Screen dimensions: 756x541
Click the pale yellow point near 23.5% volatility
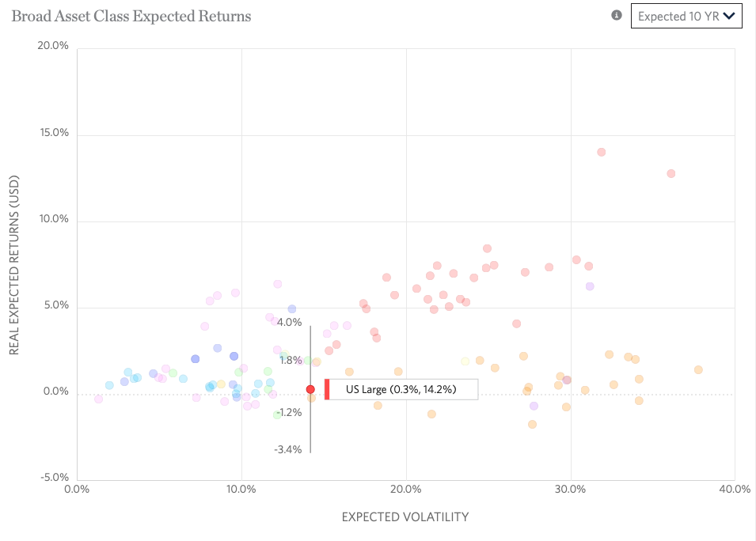pos(465,361)
